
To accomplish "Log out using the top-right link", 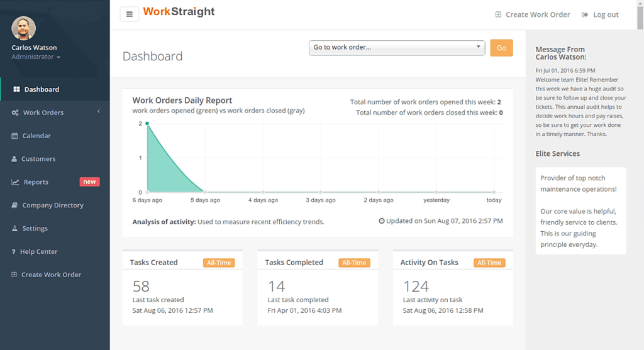I will [600, 14].
